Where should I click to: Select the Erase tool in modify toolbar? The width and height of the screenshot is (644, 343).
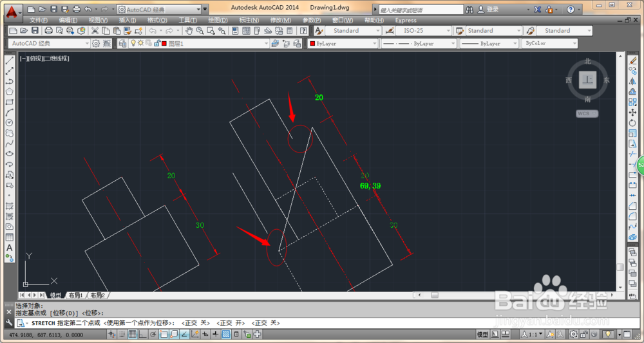click(632, 60)
